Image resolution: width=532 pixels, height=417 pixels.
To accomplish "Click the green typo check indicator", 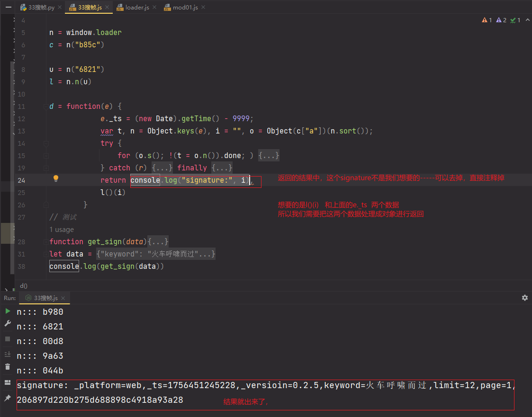I will pos(515,20).
